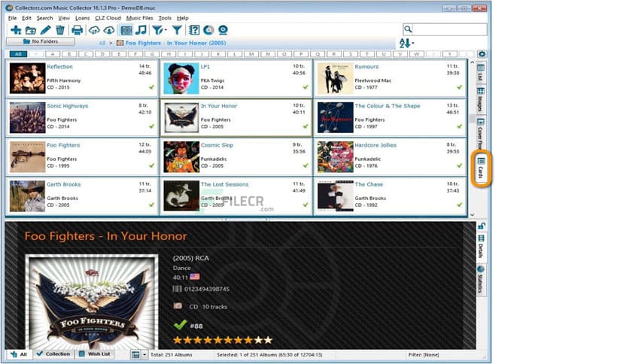Screen dimensions: 629x364
Task: Open the Tools menu
Action: click(x=165, y=18)
